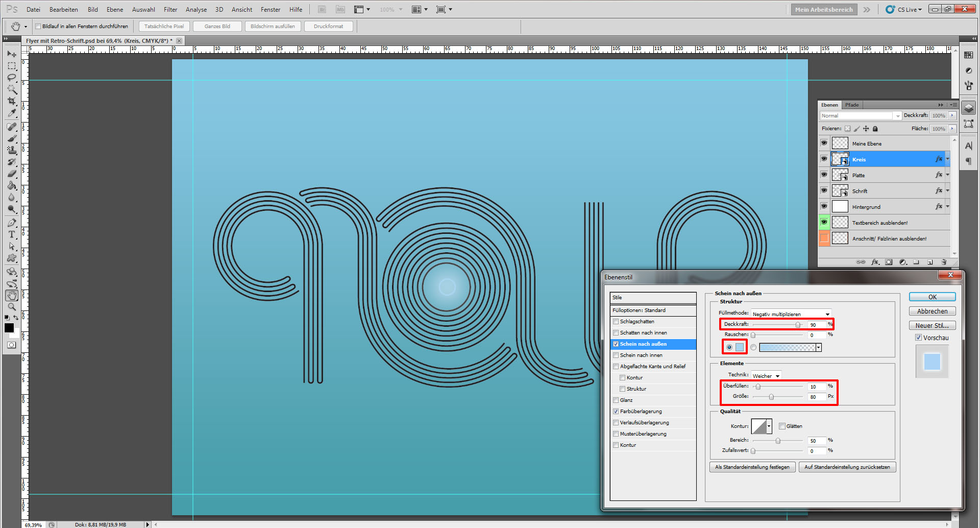Click the Neuer Stil button
Image resolution: width=980 pixels, height=528 pixels.
[932, 325]
